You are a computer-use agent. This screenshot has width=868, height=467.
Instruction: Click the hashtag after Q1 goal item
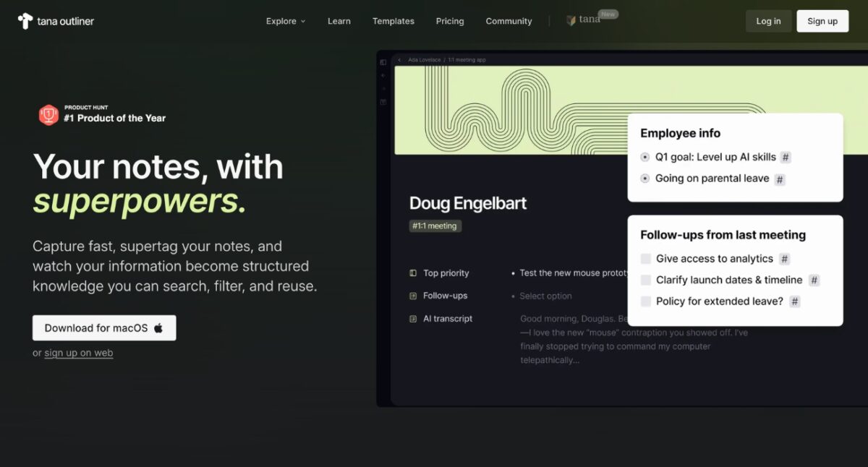pyautogui.click(x=786, y=158)
